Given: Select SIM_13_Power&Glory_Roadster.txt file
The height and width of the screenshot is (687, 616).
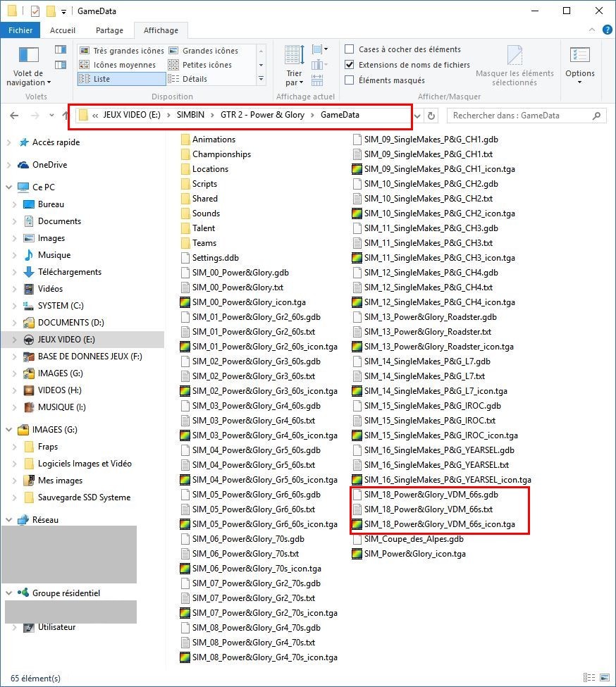Looking at the screenshot, I should [422, 332].
